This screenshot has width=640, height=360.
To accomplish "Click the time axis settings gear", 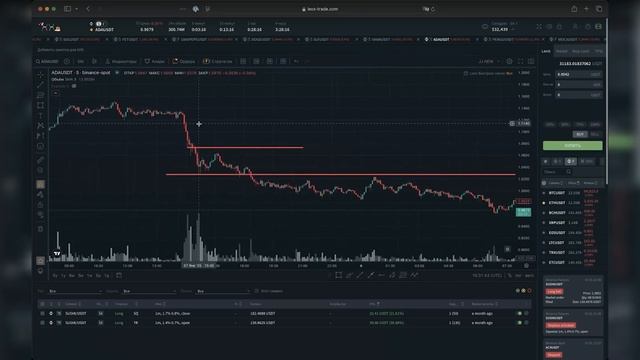I will (x=527, y=266).
